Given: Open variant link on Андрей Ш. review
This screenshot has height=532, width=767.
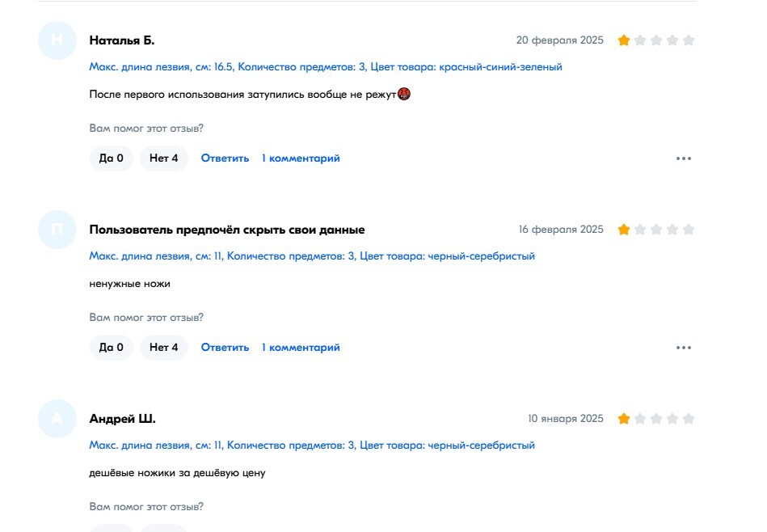Looking at the screenshot, I should click(312, 445).
